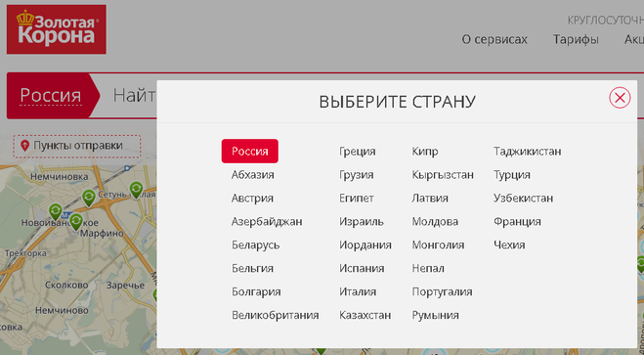Select Италия country
This screenshot has height=355, width=644.
pyautogui.click(x=358, y=291)
